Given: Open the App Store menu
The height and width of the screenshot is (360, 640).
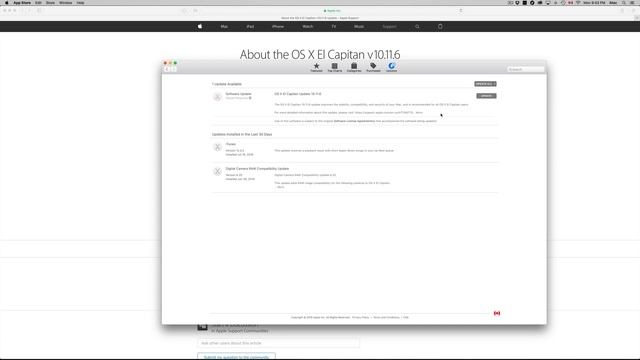Looking at the screenshot, I should click(22, 3).
